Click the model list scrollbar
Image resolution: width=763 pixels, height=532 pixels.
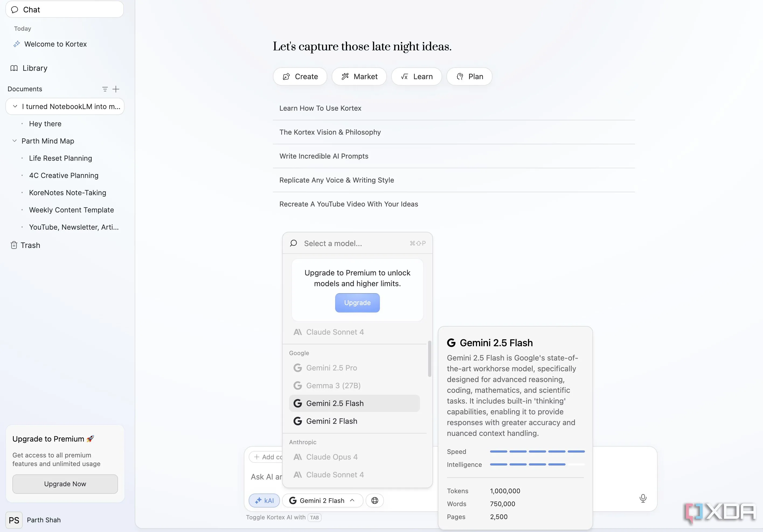point(429,359)
